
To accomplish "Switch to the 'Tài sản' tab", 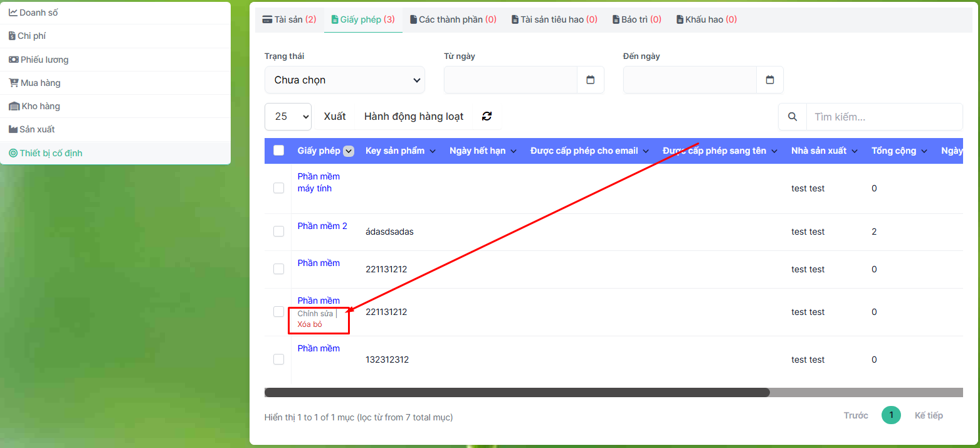I will (x=289, y=19).
